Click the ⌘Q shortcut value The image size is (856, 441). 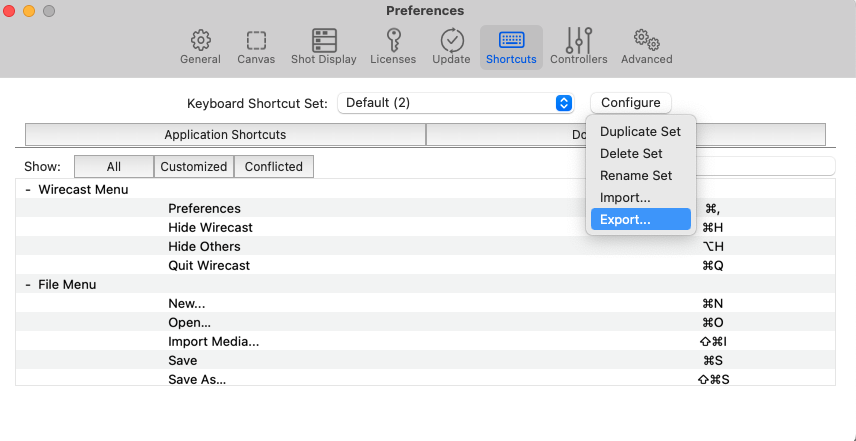click(x=714, y=266)
